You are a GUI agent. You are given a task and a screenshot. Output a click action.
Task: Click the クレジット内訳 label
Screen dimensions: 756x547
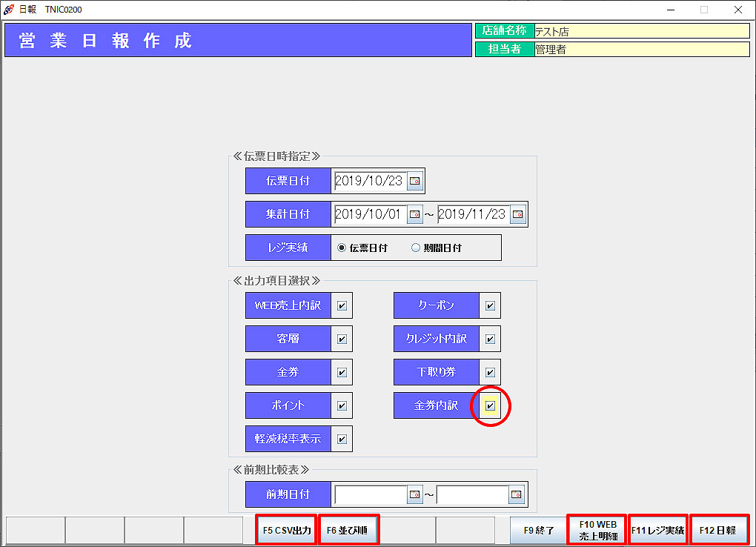click(x=437, y=339)
